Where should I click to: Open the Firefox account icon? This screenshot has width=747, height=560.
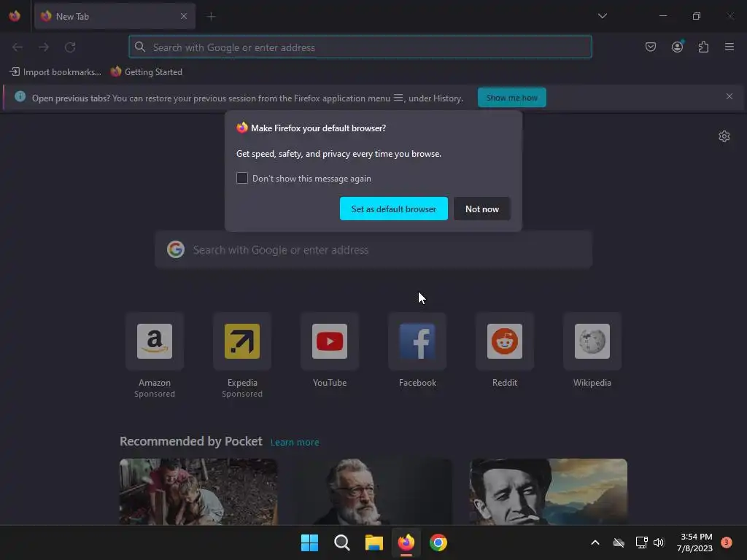677,47
